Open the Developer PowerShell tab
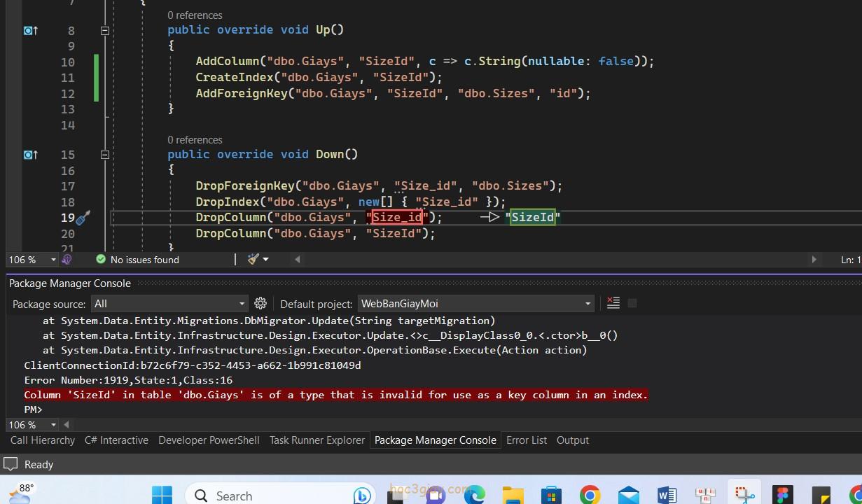This screenshot has height=504, width=862. click(x=209, y=440)
